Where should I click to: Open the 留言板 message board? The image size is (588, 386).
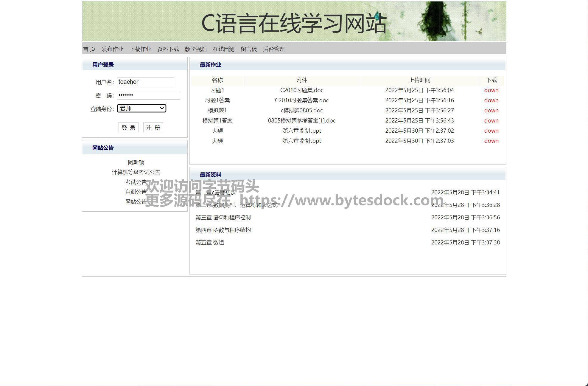249,49
